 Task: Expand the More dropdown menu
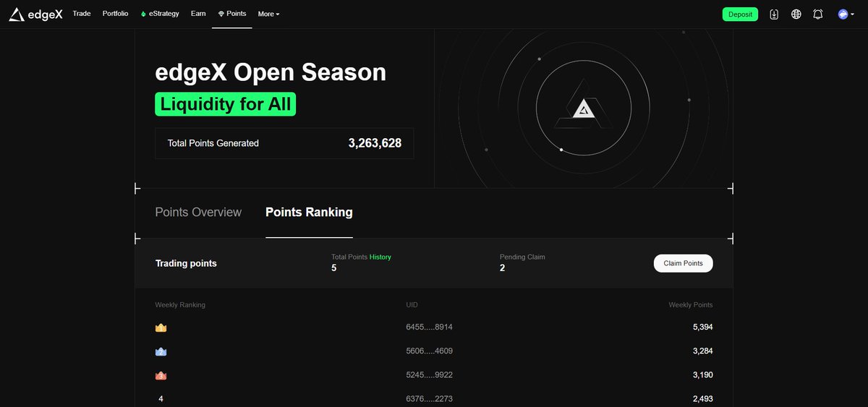coord(268,14)
